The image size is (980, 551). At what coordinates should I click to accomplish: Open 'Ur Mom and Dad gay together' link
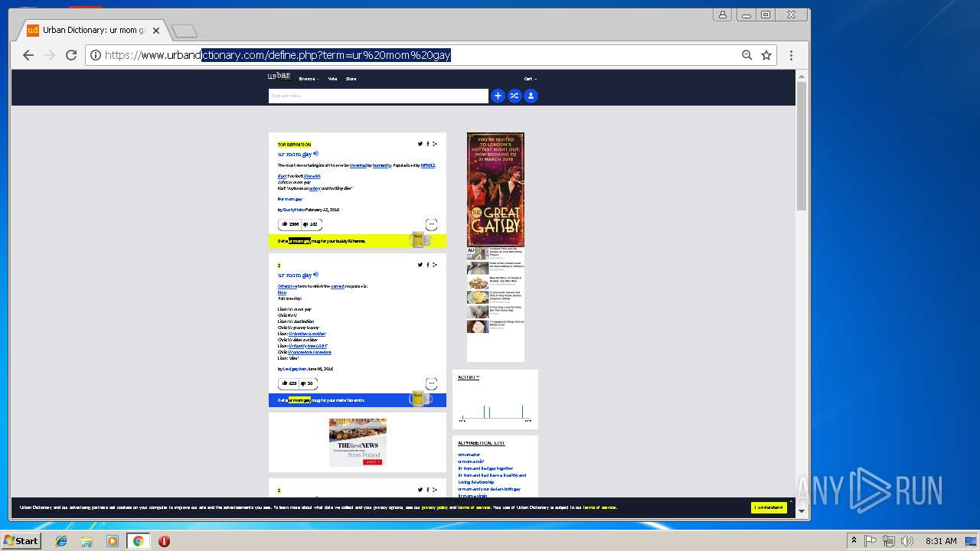[x=485, y=468]
